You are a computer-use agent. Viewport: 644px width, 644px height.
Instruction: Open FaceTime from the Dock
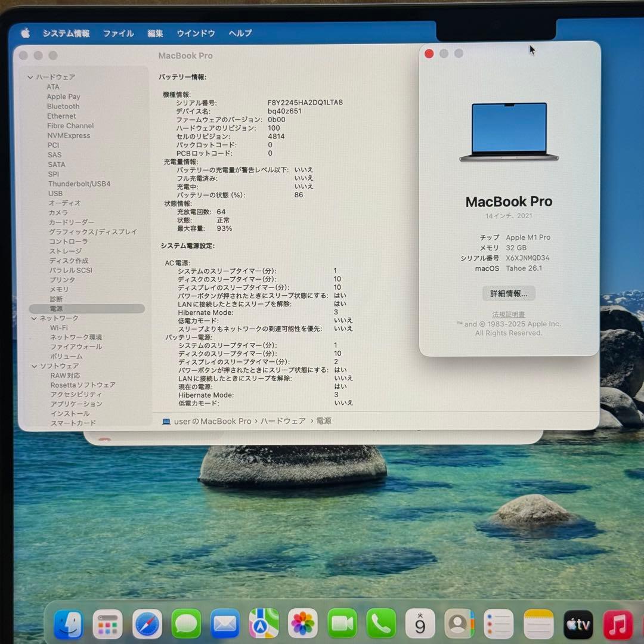342,624
